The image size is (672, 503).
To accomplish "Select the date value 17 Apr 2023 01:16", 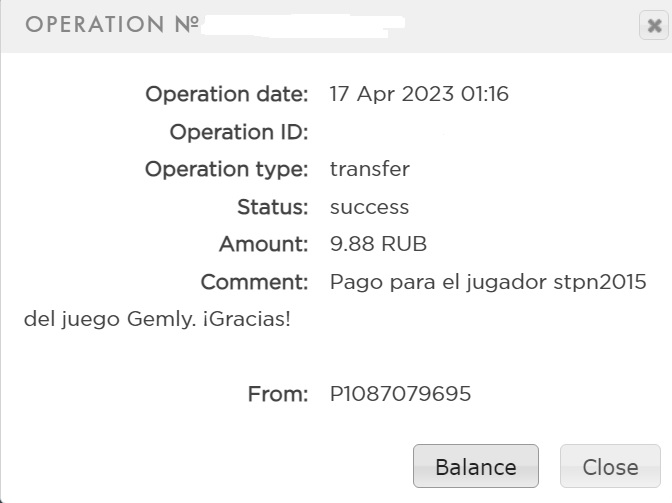I will pyautogui.click(x=419, y=95).
